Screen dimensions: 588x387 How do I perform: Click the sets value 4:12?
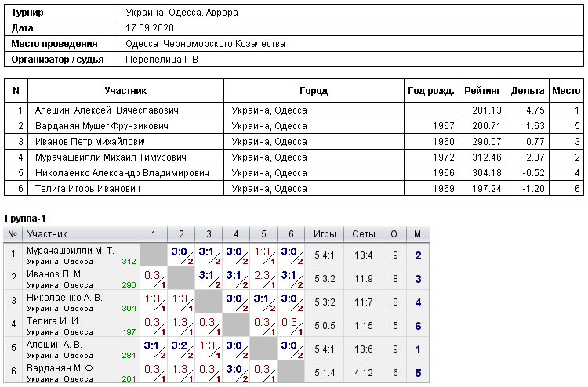[x=363, y=373]
